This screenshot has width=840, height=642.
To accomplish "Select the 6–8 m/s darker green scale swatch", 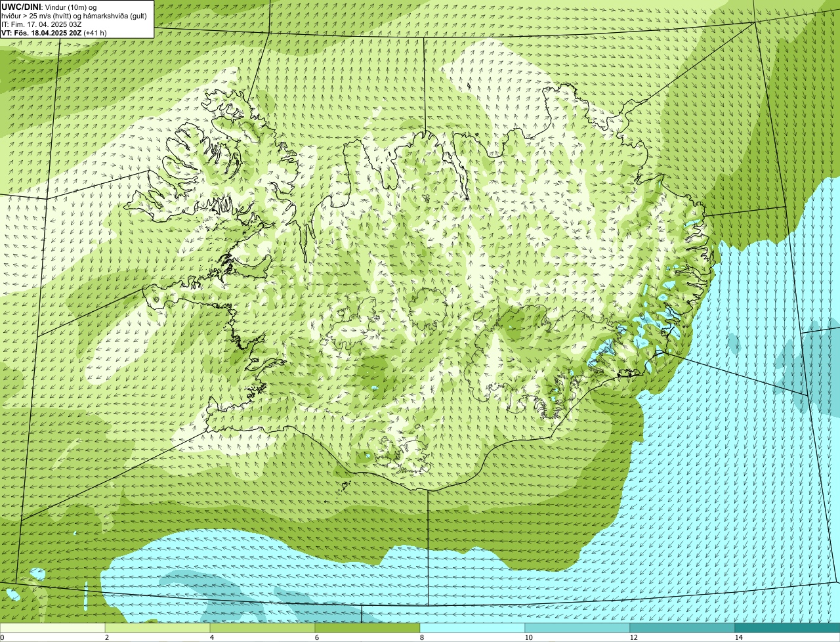I will point(367,628).
